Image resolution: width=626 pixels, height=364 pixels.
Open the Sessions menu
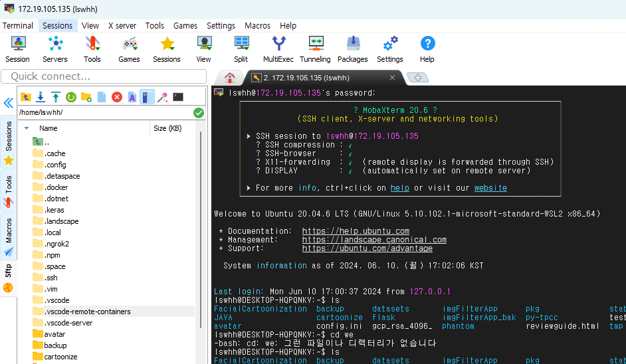tap(58, 25)
